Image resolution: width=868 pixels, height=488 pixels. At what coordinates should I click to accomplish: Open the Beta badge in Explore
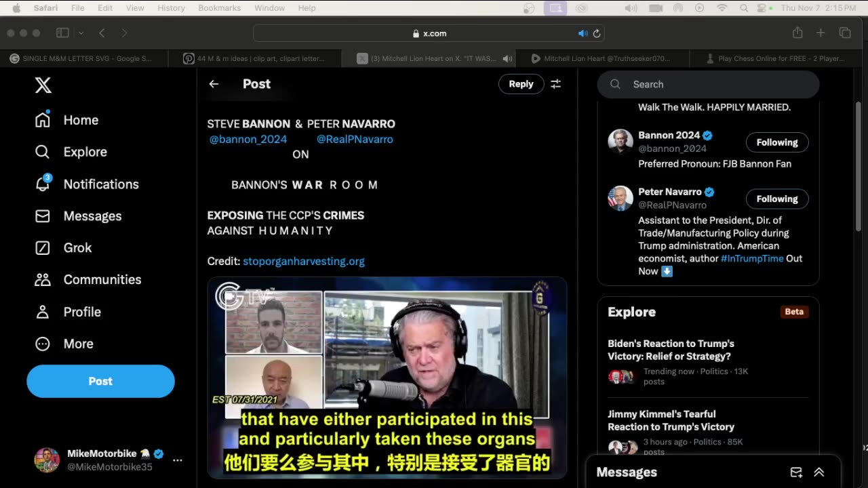[x=794, y=312]
